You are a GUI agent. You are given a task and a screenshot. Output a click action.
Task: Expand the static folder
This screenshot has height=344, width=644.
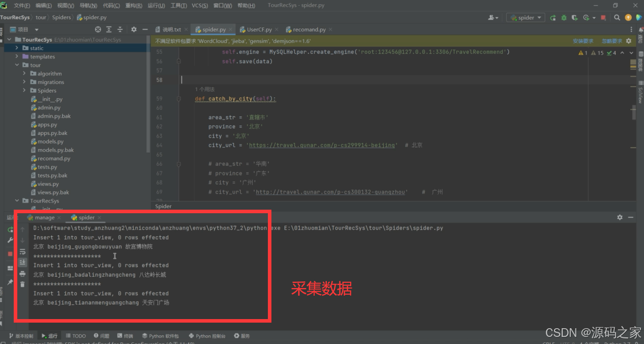[17, 48]
